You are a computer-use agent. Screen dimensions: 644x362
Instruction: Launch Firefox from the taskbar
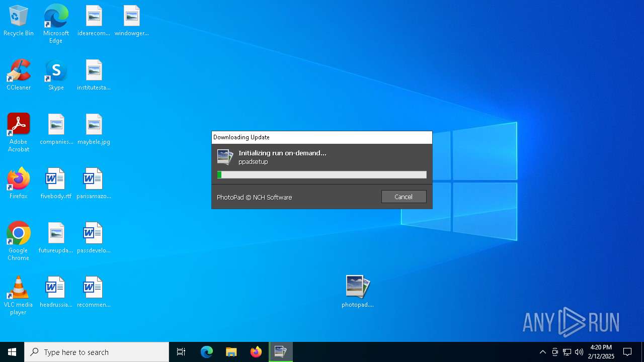click(256, 352)
